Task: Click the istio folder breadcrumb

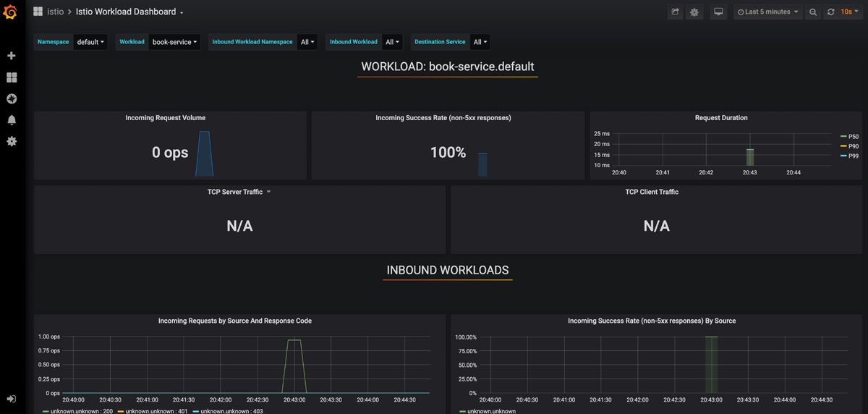Action: (56, 12)
